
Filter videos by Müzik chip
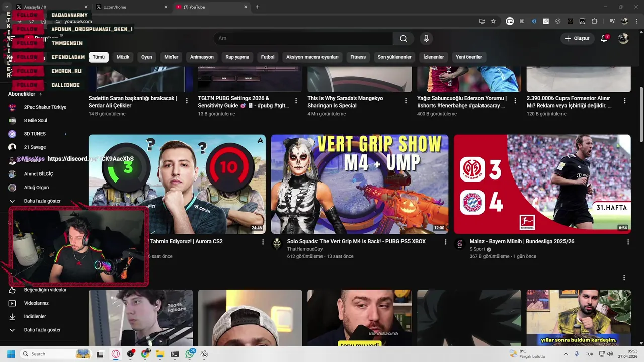point(123,57)
